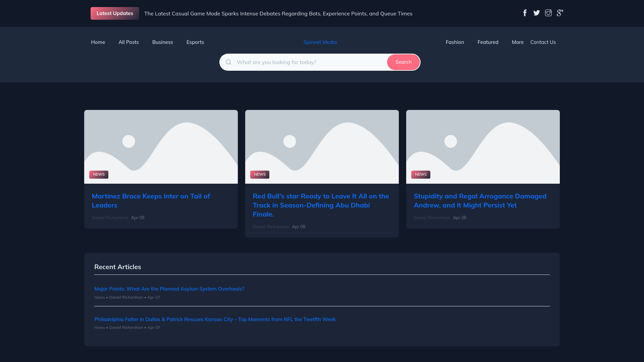The image size is (644, 362).
Task: Go to the Home menu item
Action: coord(98,42)
